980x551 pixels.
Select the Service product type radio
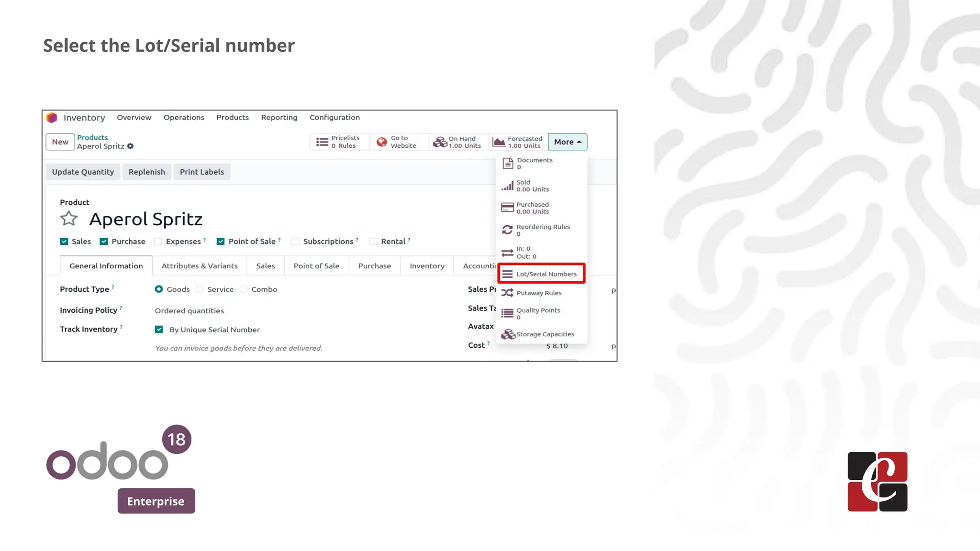pyautogui.click(x=200, y=289)
